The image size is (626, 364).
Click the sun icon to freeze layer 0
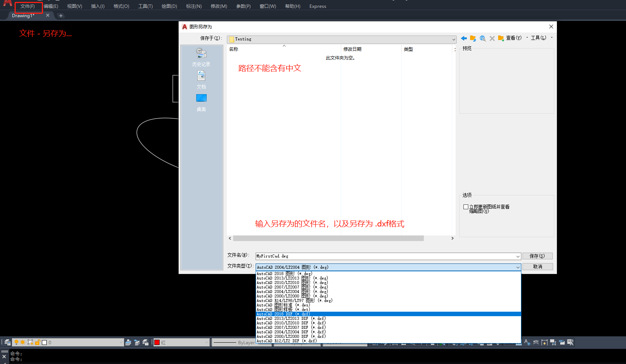click(x=23, y=342)
